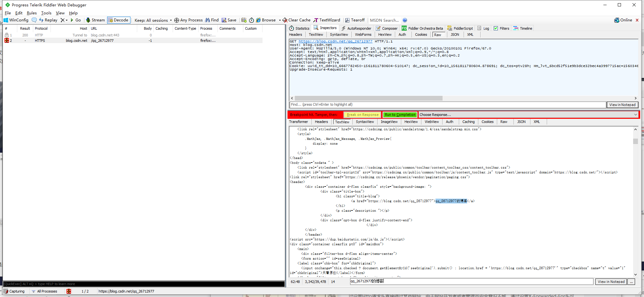Viewport: 644px width, 297px height.
Task: Click the Remove sessions X icon
Action: tap(62, 20)
